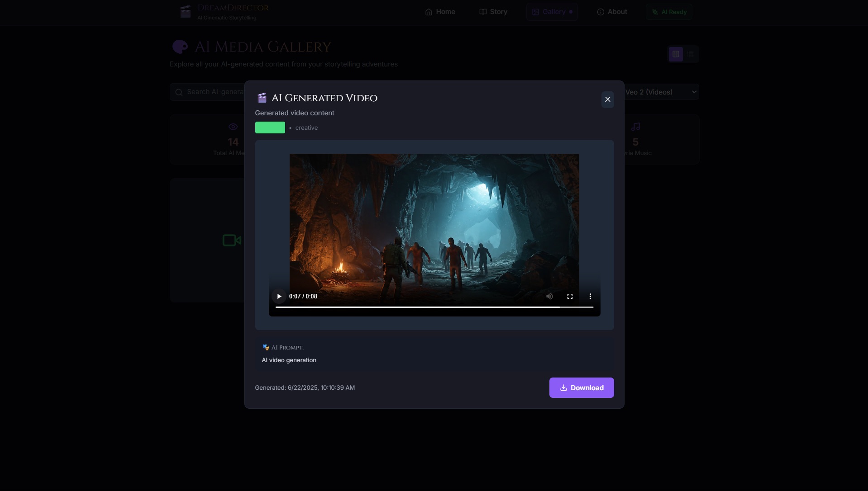Enter fullscreen for the video
Image resolution: width=868 pixels, height=491 pixels.
pos(570,297)
